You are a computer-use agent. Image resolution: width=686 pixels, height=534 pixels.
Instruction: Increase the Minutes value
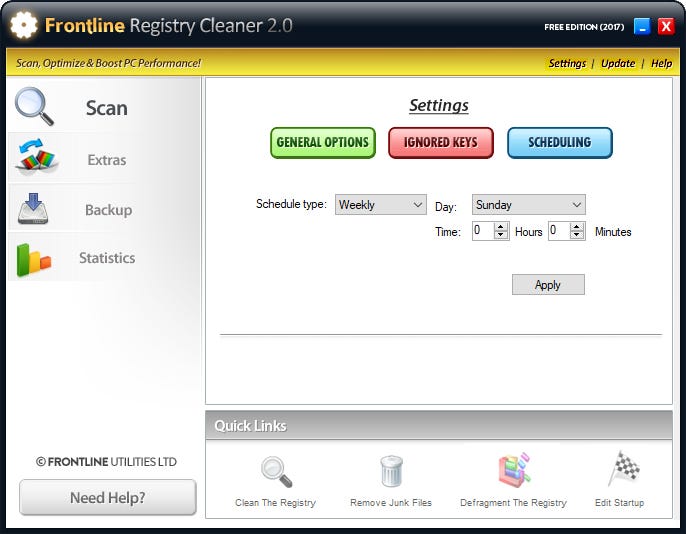click(577, 227)
